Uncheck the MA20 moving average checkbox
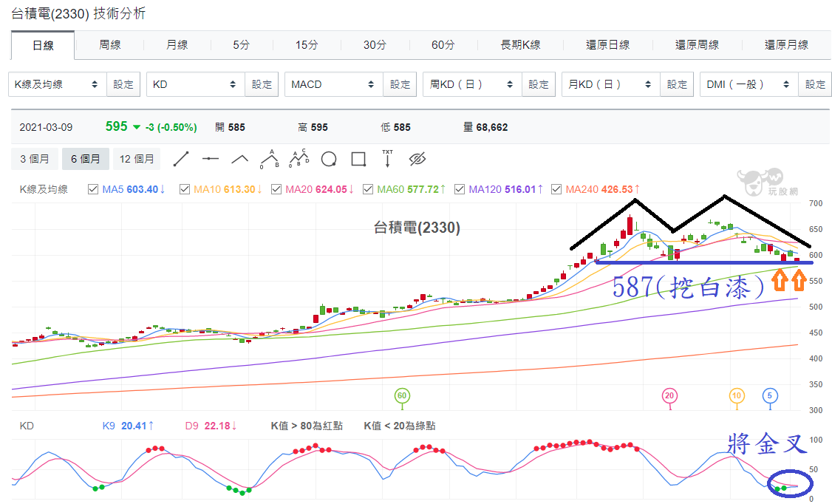832x504 pixels. [x=276, y=189]
